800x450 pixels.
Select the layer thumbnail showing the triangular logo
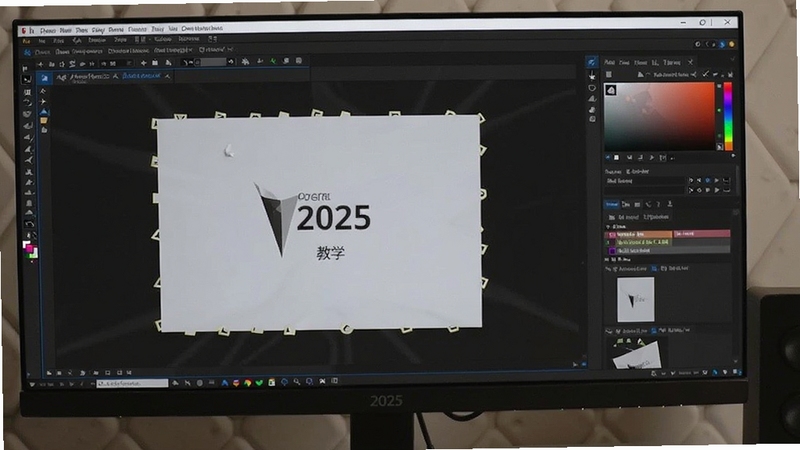(x=635, y=299)
